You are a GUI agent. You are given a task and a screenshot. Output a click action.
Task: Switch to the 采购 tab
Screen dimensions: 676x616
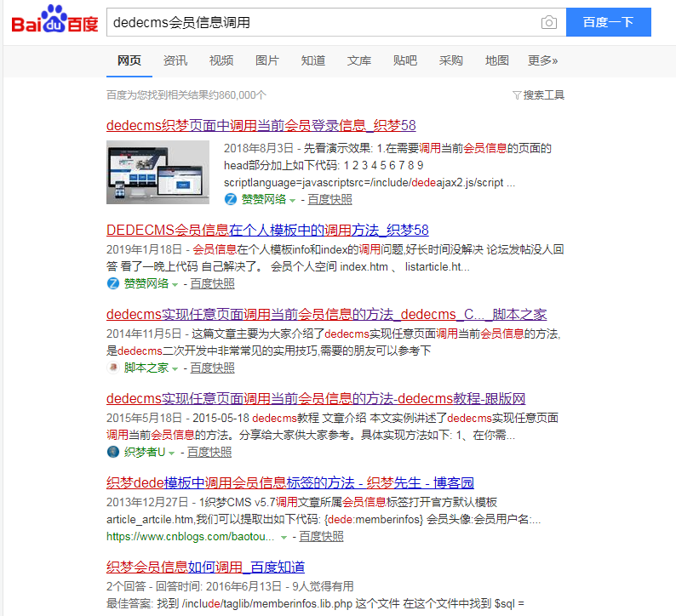[x=451, y=60]
